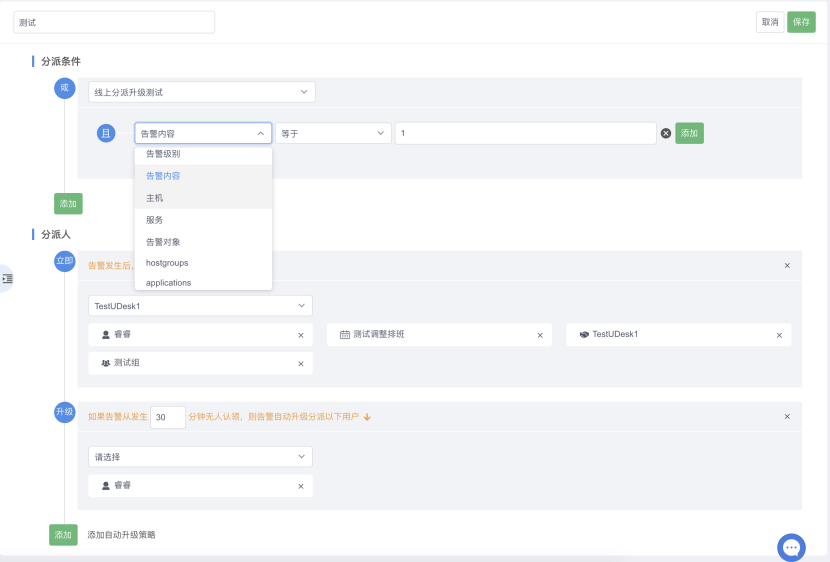Select 告警对象 from the list

click(203, 242)
